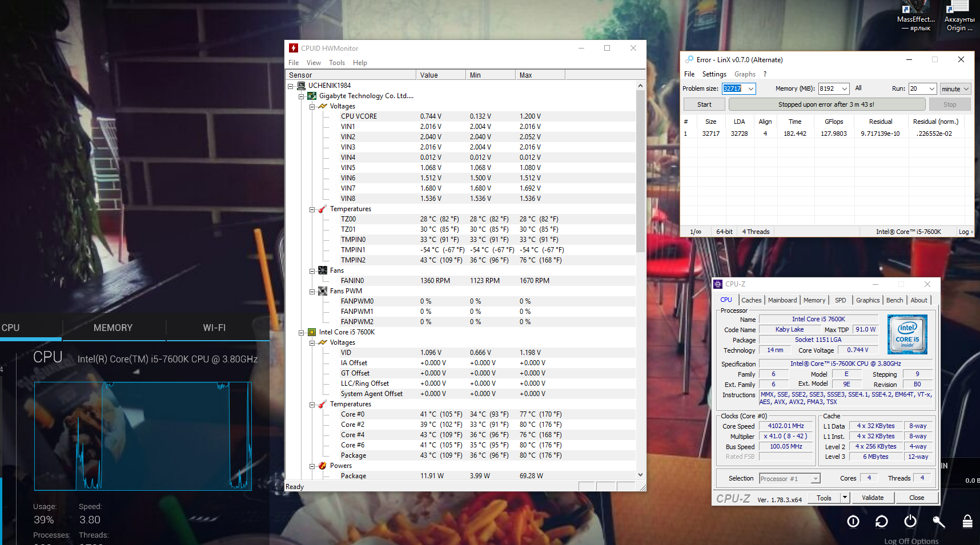This screenshot has height=545, width=980.
Task: Collapse the UCHENIK1984 root node
Action: [x=290, y=86]
